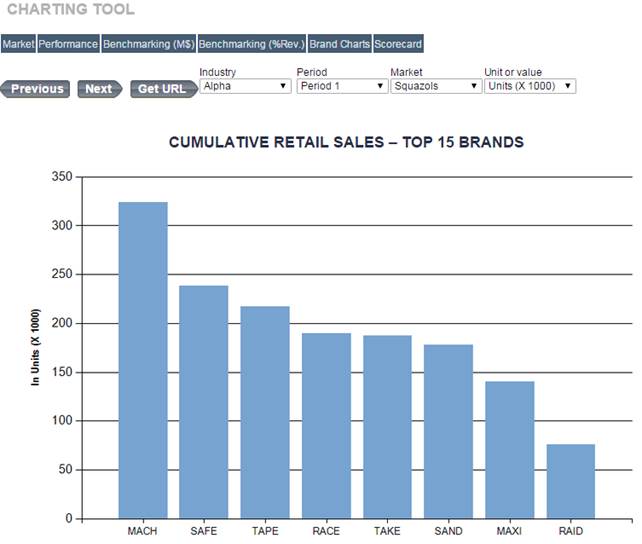Go to Brand Charts tab
The width and height of the screenshot is (642, 544).
(340, 44)
